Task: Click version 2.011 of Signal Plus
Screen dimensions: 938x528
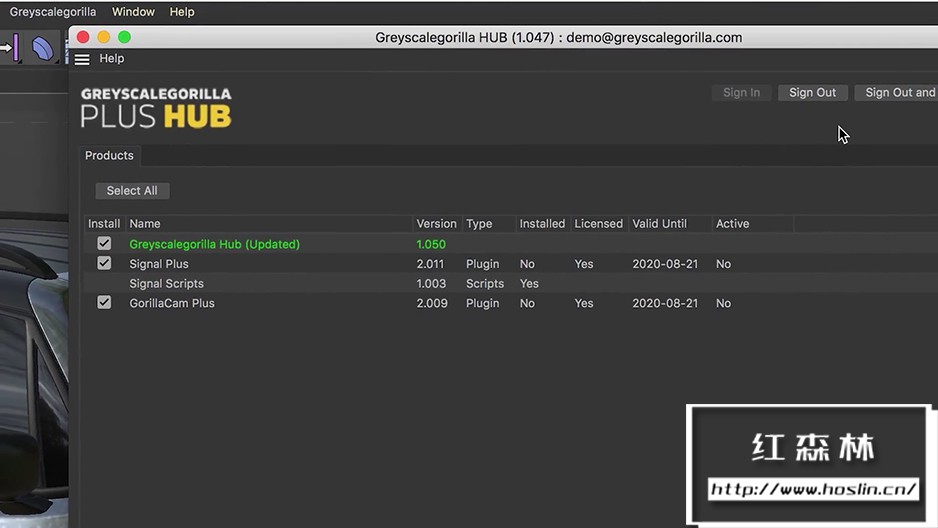Action: (431, 264)
